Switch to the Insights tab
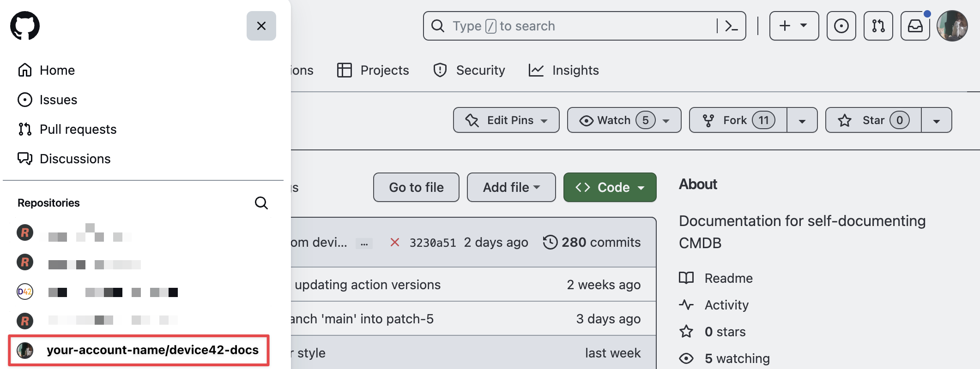Image resolution: width=980 pixels, height=369 pixels. (564, 70)
